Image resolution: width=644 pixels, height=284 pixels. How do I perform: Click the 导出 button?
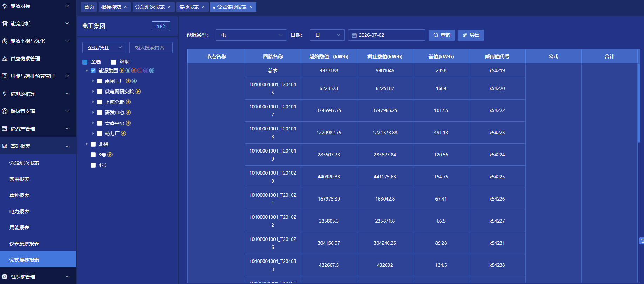click(x=471, y=35)
